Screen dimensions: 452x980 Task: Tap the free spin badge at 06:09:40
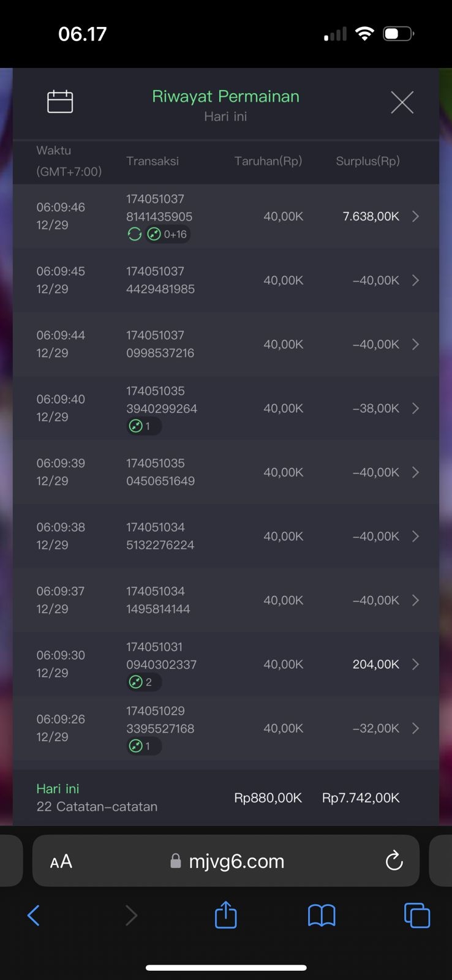143,426
